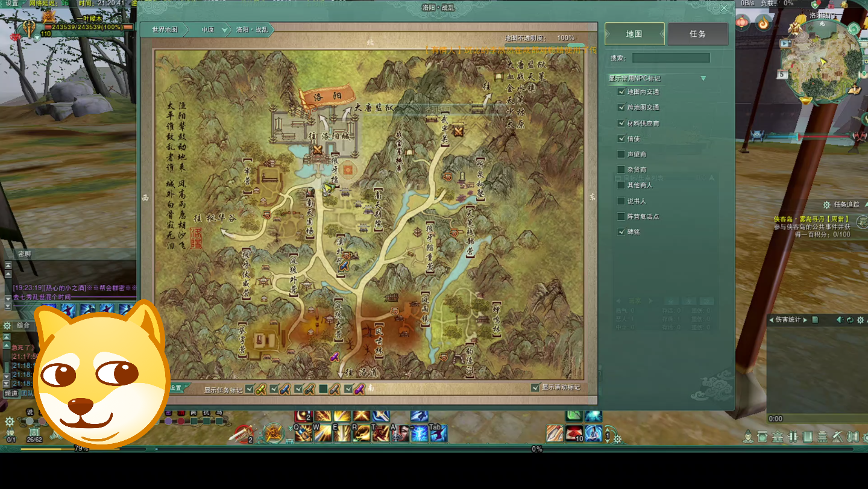Activate the Q hotkey skill icon
This screenshot has height=489, width=868.
click(x=303, y=434)
